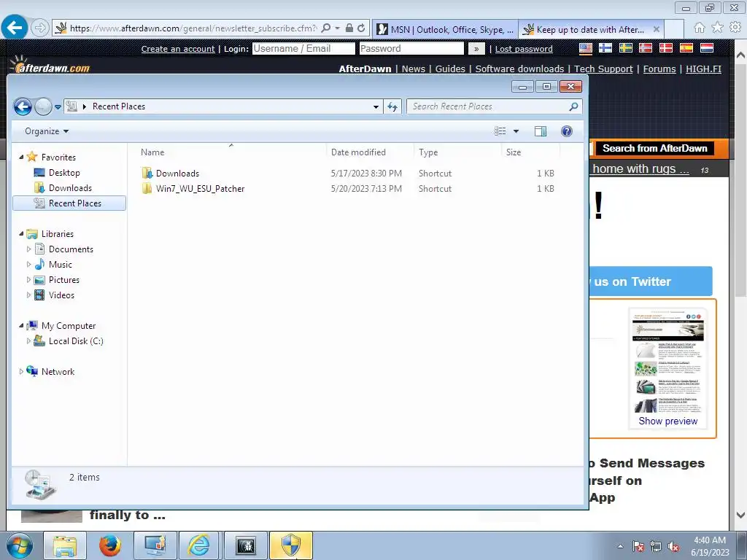The image size is (747, 560).
Task: Open Internet Explorer's Home icon
Action: (699, 28)
